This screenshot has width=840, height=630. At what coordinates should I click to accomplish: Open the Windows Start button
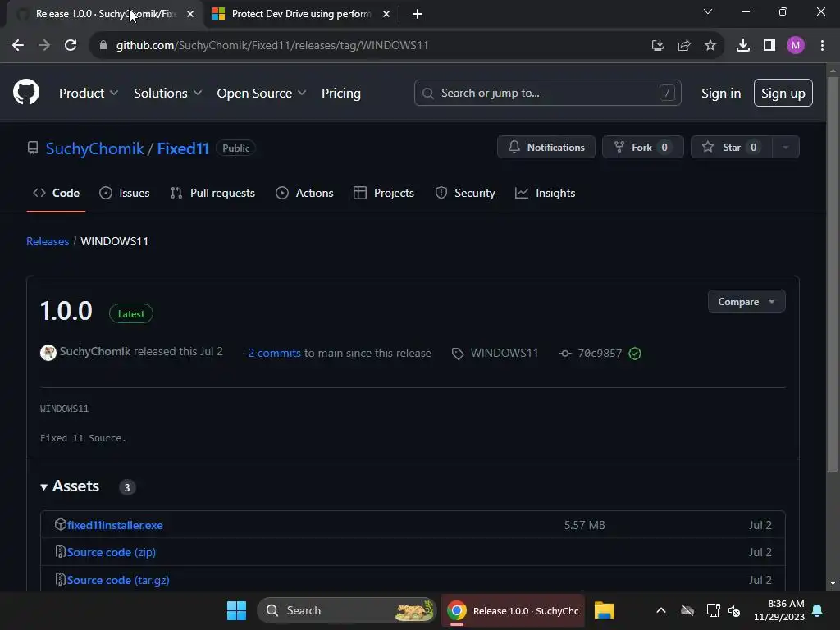click(x=236, y=610)
